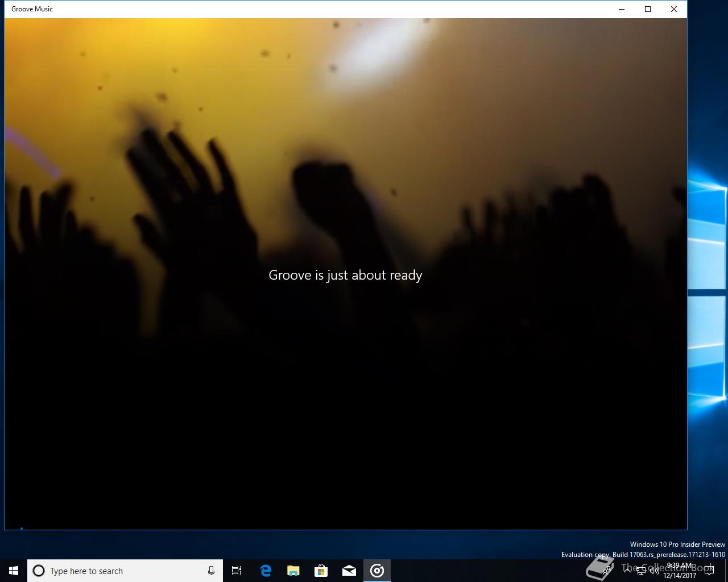The image size is (728, 582).
Task: Click the 'Groove is just about ready' message
Action: click(x=345, y=275)
